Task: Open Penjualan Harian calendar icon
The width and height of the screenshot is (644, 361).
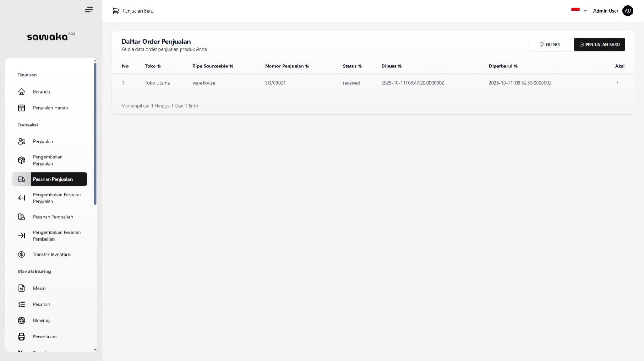Action: coord(22,108)
